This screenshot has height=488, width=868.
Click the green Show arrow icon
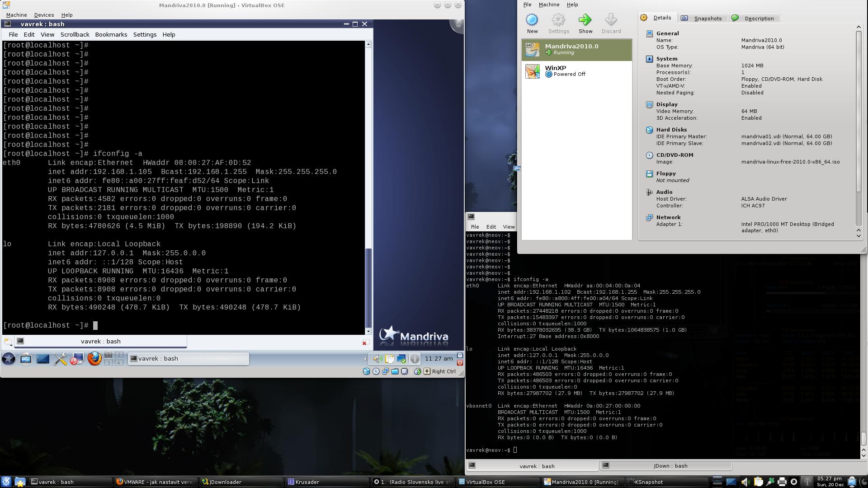[585, 20]
